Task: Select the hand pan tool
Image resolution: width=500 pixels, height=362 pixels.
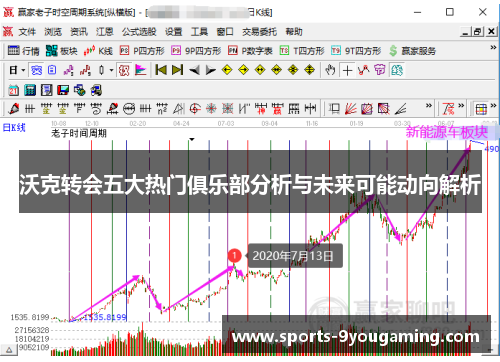Action: [x=330, y=70]
